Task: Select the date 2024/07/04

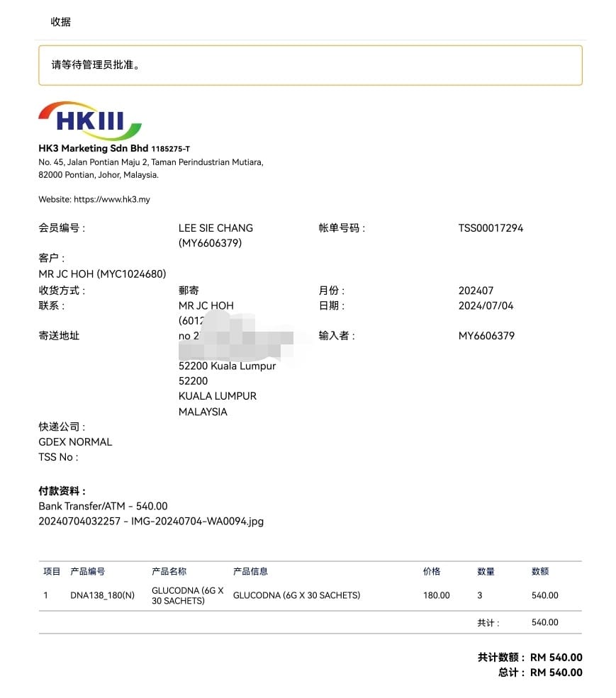Action: point(486,306)
